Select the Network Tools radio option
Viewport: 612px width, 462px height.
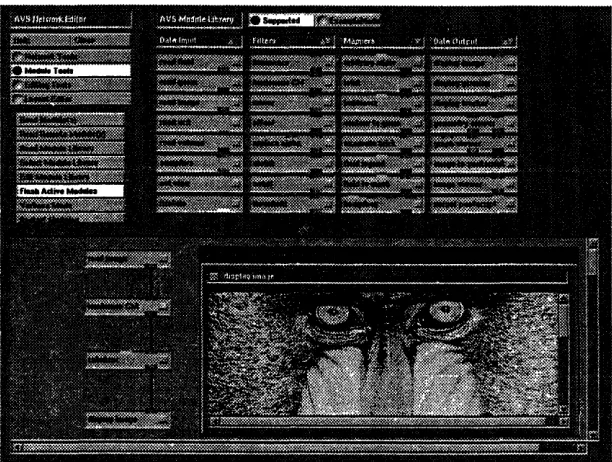71,57
